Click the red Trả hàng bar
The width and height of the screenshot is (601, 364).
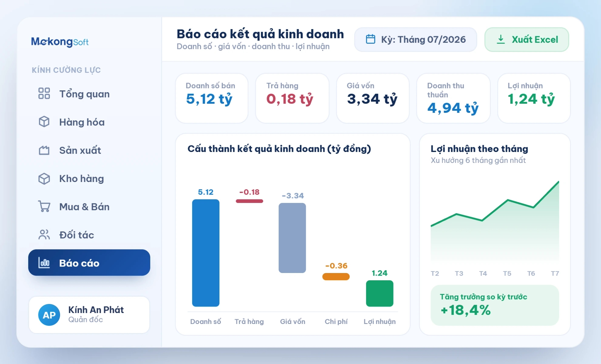coord(249,201)
